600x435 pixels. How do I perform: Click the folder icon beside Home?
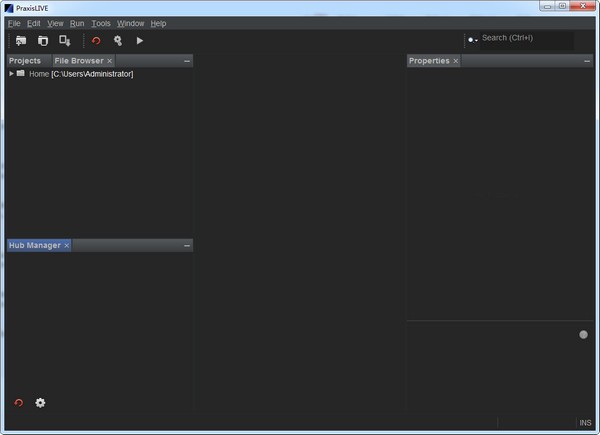tap(21, 73)
